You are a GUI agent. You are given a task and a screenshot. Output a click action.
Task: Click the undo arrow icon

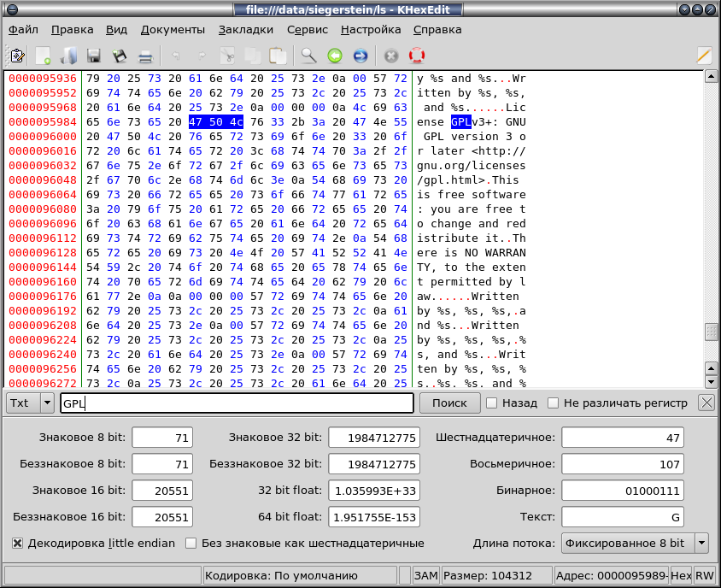[176, 56]
